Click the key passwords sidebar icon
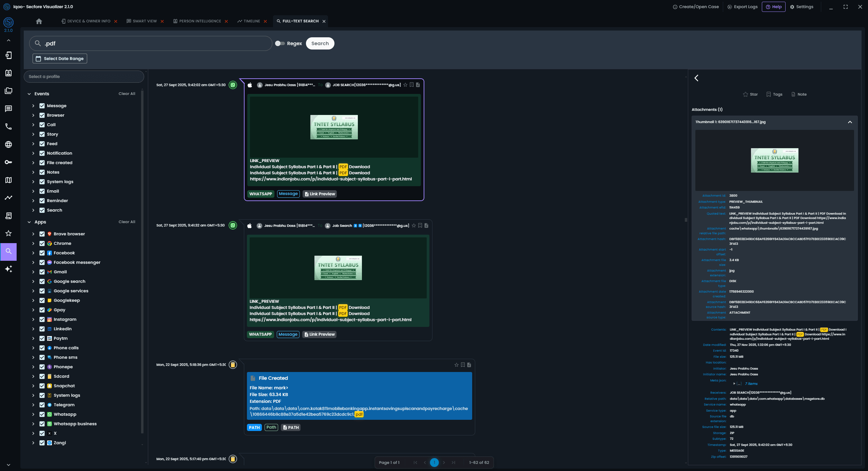Viewport: 868px width, 471px height. point(8,162)
